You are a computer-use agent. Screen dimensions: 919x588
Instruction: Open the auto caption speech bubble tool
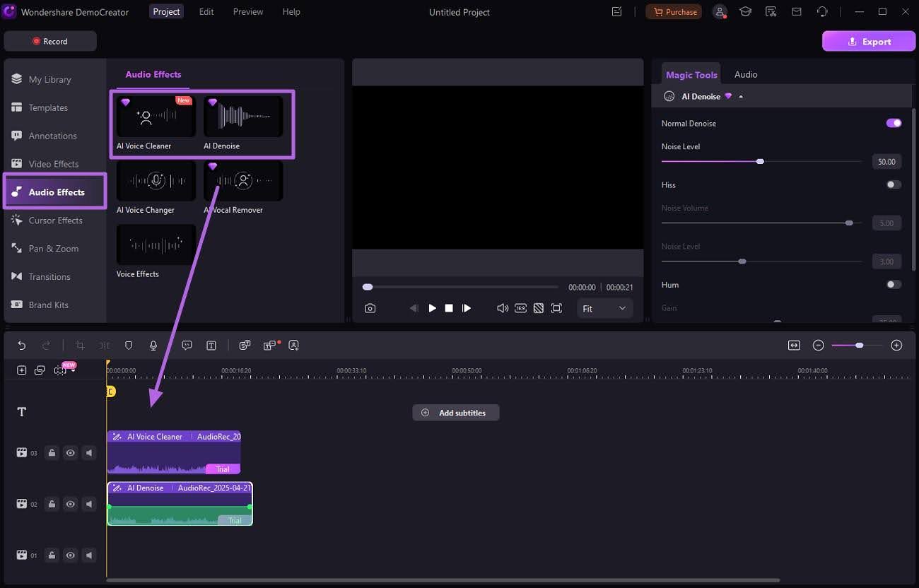[x=187, y=345]
